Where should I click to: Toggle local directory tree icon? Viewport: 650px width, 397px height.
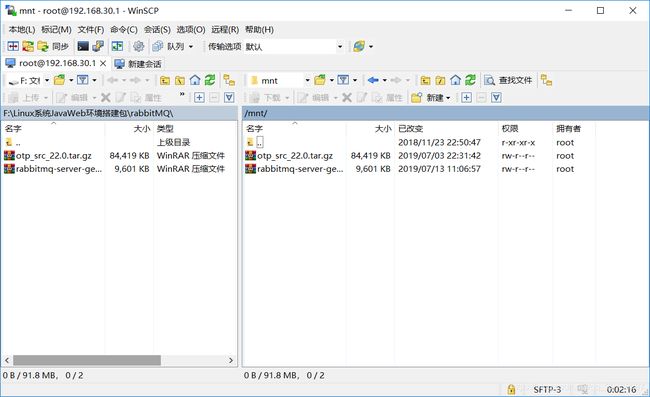pos(229,80)
